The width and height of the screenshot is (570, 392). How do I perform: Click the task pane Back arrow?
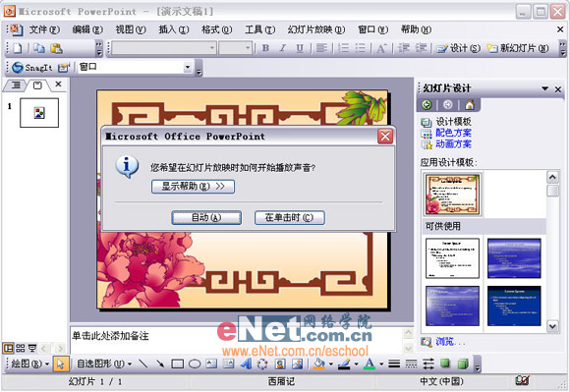[427, 105]
